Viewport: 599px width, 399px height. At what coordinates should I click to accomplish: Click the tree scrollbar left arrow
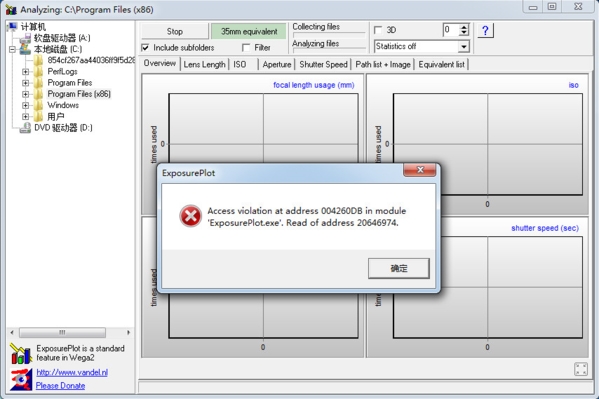[x=12, y=332]
